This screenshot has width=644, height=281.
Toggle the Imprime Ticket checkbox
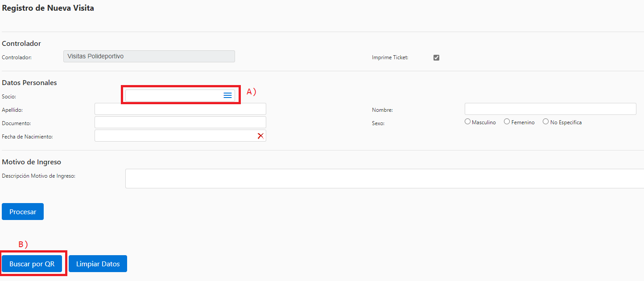[436, 57]
